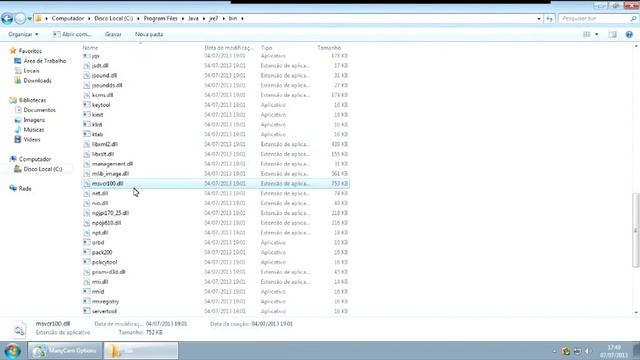The width and height of the screenshot is (640, 360).
Task: Select the rmiregistry application file icon
Action: (87, 302)
